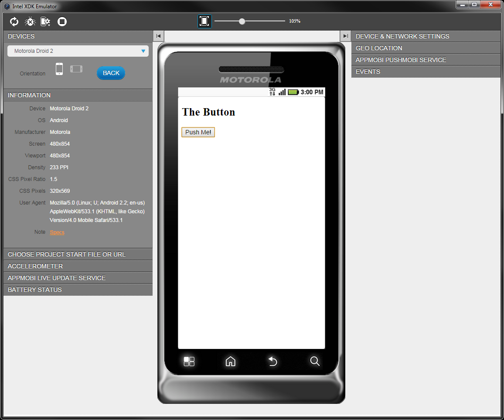Click the CSS Pixel Ratio 1.5 value
The image size is (504, 420).
tap(53, 179)
